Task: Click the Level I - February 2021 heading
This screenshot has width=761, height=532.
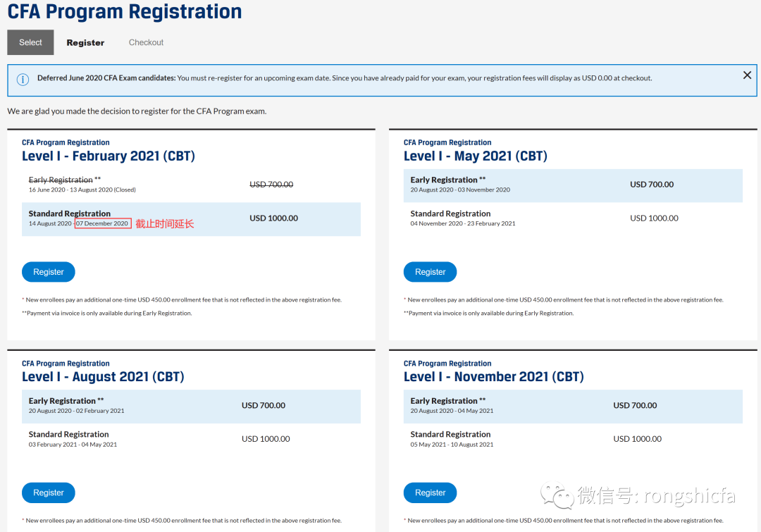Action: [108, 156]
